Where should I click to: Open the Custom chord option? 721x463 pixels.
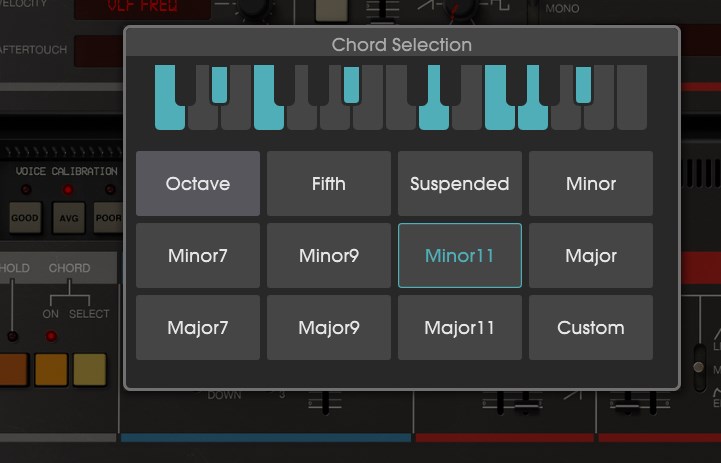click(x=590, y=328)
